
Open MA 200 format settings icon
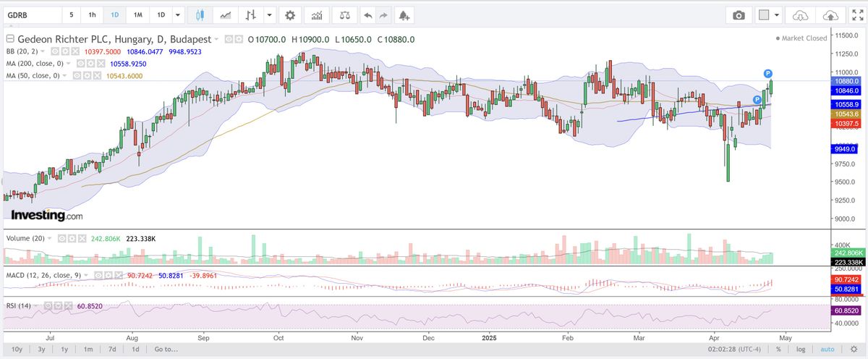point(90,63)
